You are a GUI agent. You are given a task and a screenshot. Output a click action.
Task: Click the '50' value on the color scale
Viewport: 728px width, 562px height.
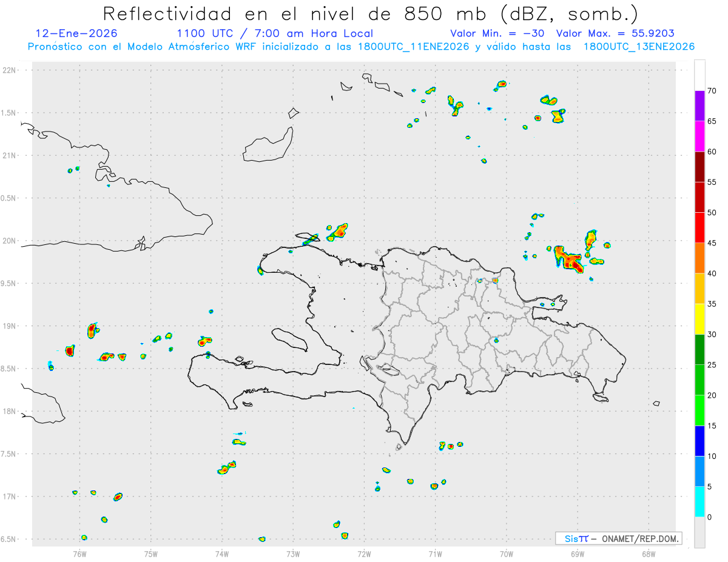(712, 213)
